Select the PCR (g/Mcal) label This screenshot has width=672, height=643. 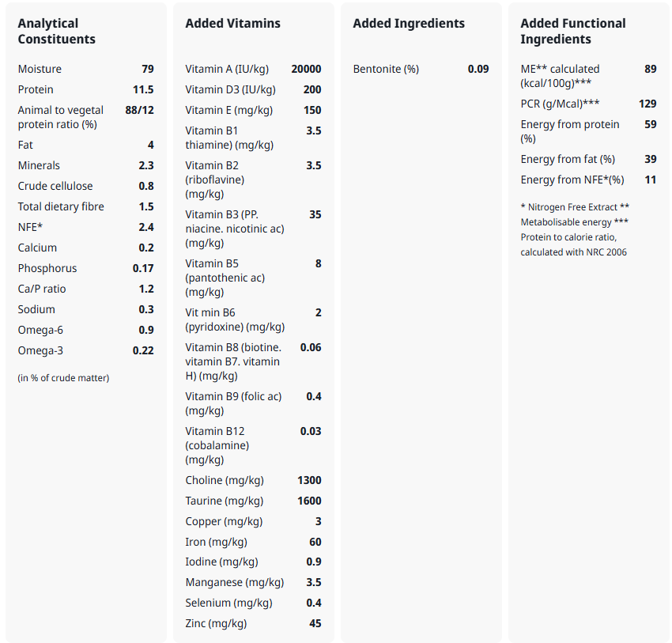coord(560,104)
